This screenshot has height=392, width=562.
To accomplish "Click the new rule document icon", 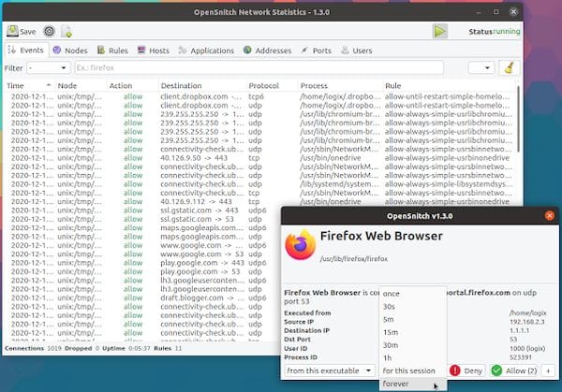I will (67, 32).
